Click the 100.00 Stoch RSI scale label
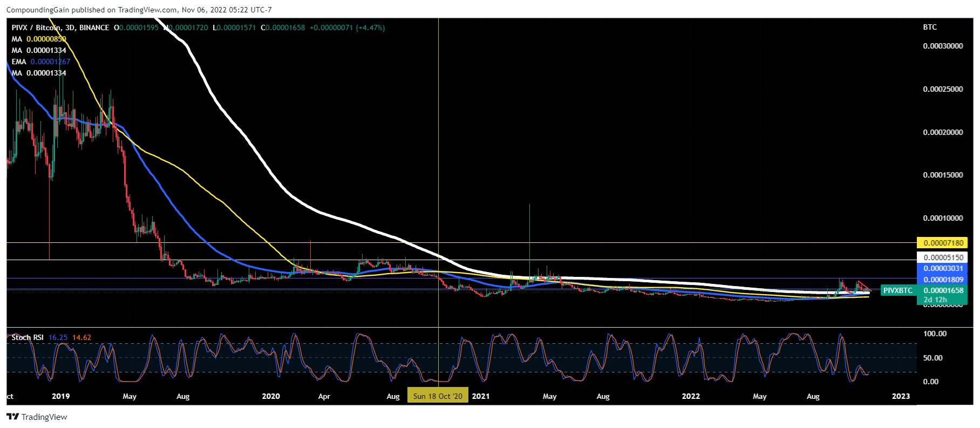 (935, 334)
